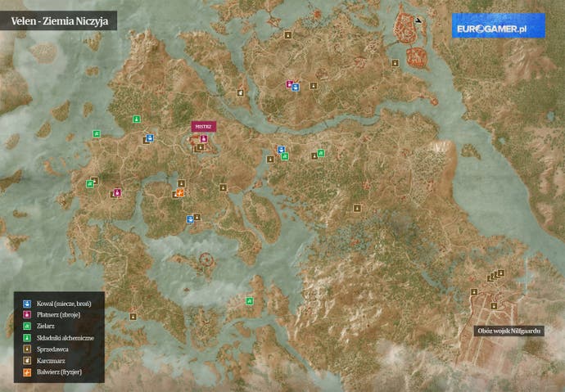This screenshot has height=392, width=565.
Task: Select the westernmost herbalist icon overlapping a merchant
Action: 90,184
